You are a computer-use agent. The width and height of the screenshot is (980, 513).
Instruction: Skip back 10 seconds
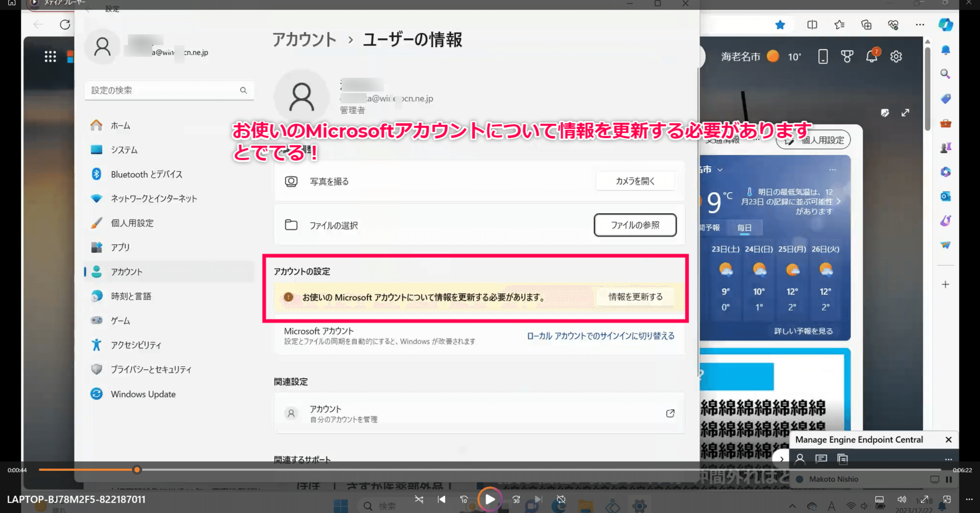coord(464,499)
